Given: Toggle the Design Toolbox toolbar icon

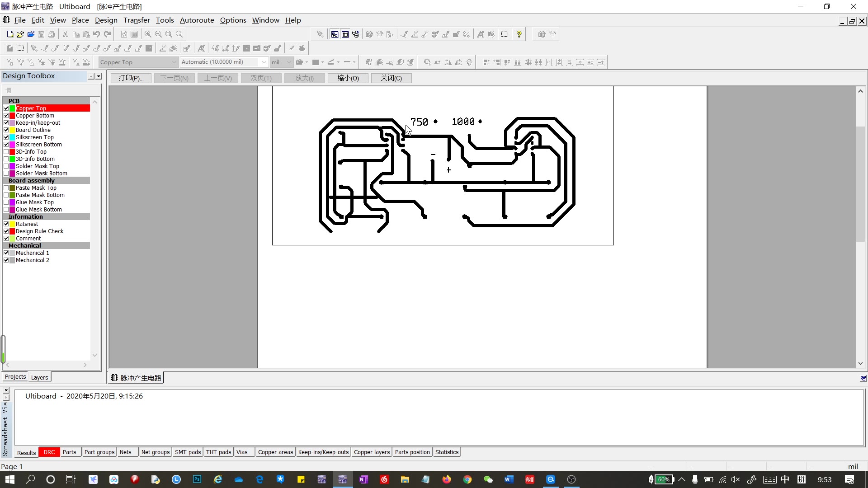Looking at the screenshot, I should click(x=335, y=34).
